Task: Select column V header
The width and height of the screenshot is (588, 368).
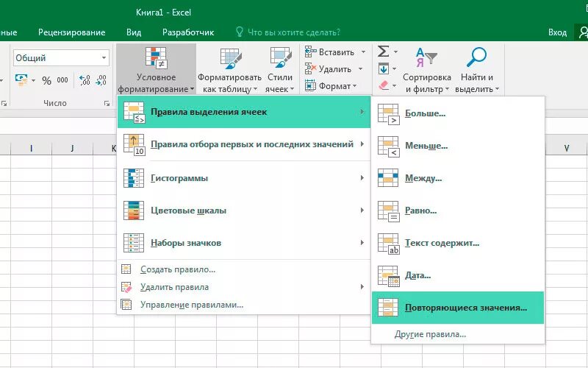Action: 566,149
